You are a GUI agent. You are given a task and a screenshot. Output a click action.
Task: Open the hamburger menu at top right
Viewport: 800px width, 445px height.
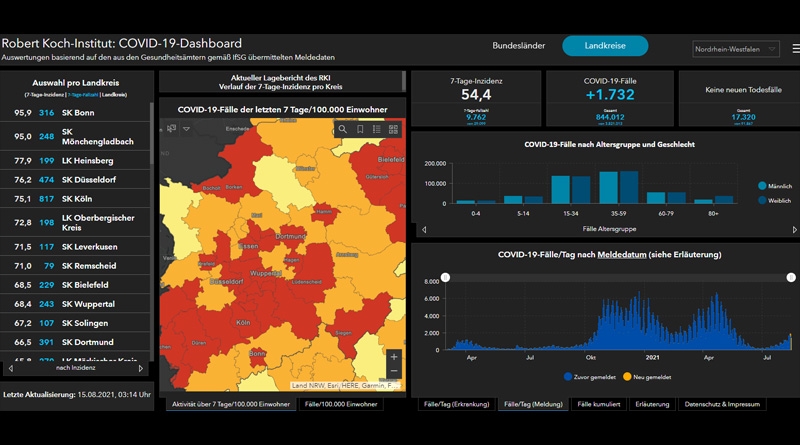click(796, 48)
